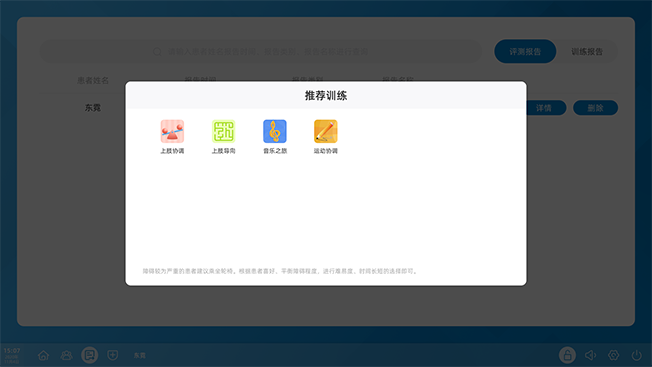Click the 患者姓名 column header

pyautogui.click(x=93, y=80)
